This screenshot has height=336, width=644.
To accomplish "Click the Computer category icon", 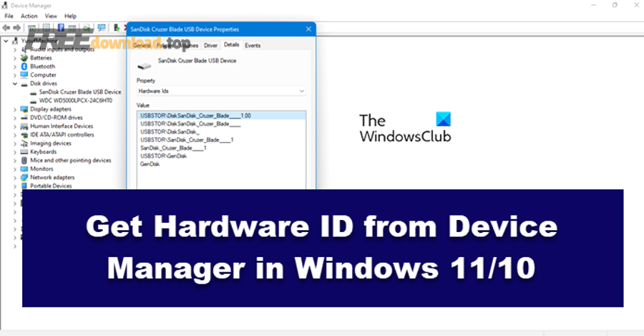I will coord(24,75).
